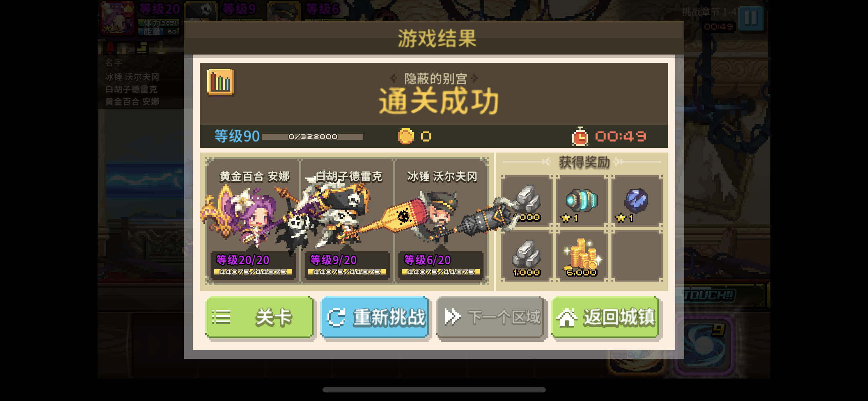Screen dimensions: 868x401
Task: Select hero card 白胡子德雷克
Action: 347,221
